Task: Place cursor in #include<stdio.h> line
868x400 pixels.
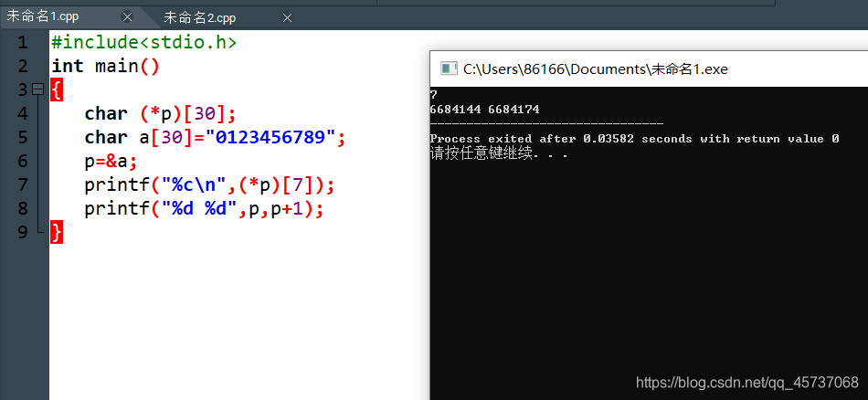Action: click(144, 42)
